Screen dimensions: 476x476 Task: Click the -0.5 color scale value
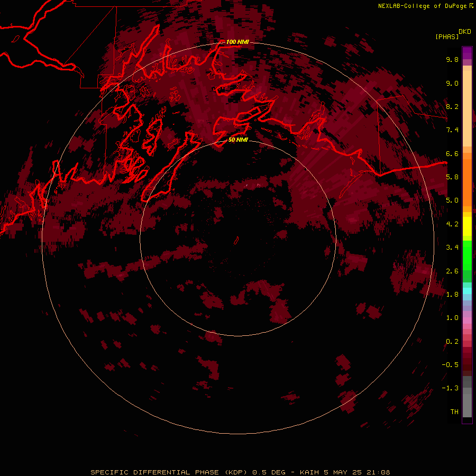(450, 365)
